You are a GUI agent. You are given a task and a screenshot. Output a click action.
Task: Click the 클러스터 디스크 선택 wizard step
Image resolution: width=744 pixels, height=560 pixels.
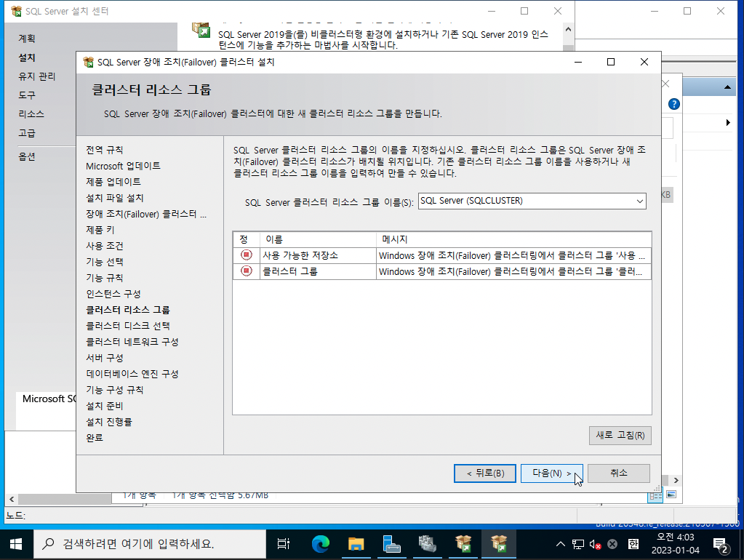point(128,326)
